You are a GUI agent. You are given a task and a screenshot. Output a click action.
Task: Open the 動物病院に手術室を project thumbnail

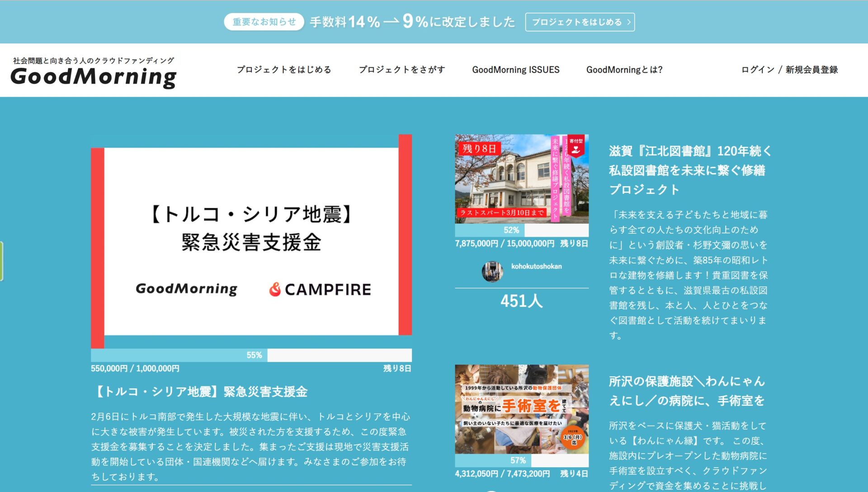[x=522, y=409]
